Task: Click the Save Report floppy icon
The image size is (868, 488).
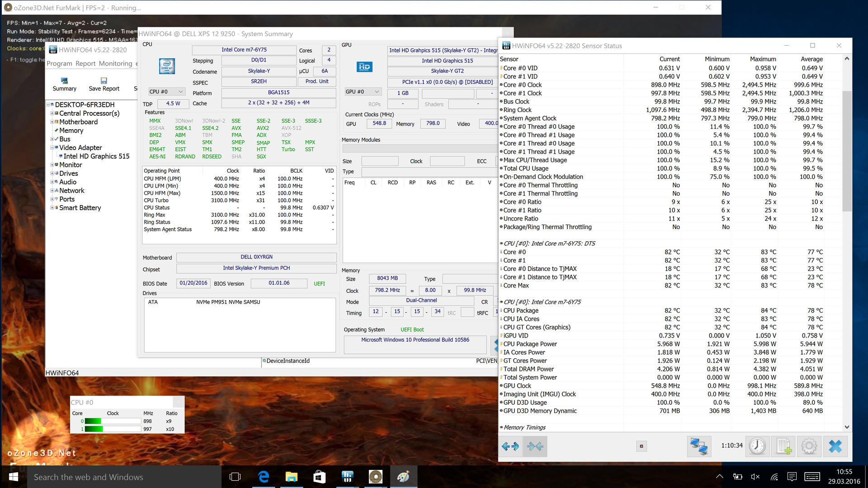Action: pos(104,84)
